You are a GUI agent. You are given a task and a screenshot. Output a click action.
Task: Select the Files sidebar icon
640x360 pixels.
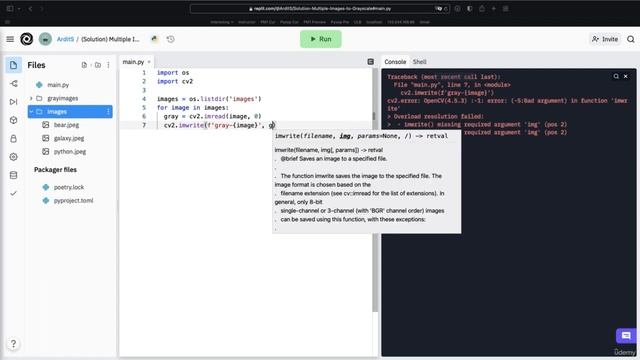pos(13,65)
